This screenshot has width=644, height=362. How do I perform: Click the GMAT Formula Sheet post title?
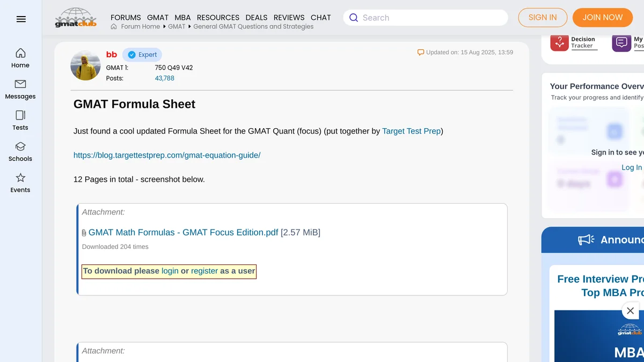coord(134,104)
